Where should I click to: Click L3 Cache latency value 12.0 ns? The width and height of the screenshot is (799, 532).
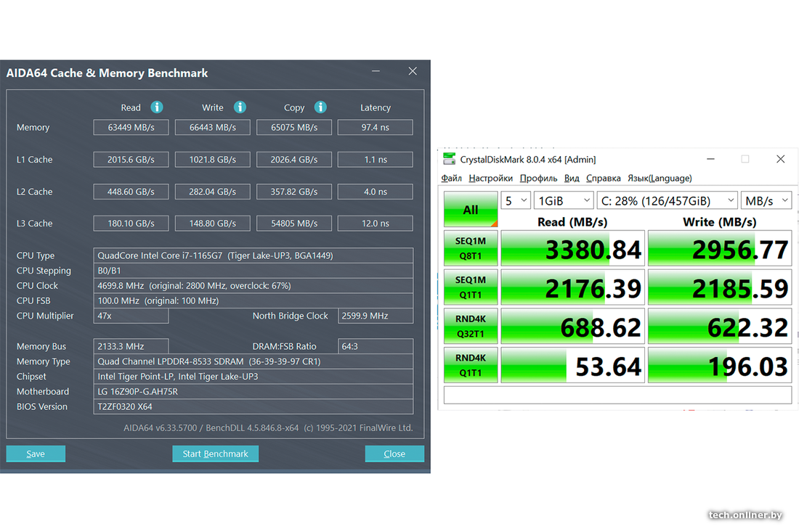pyautogui.click(x=376, y=223)
